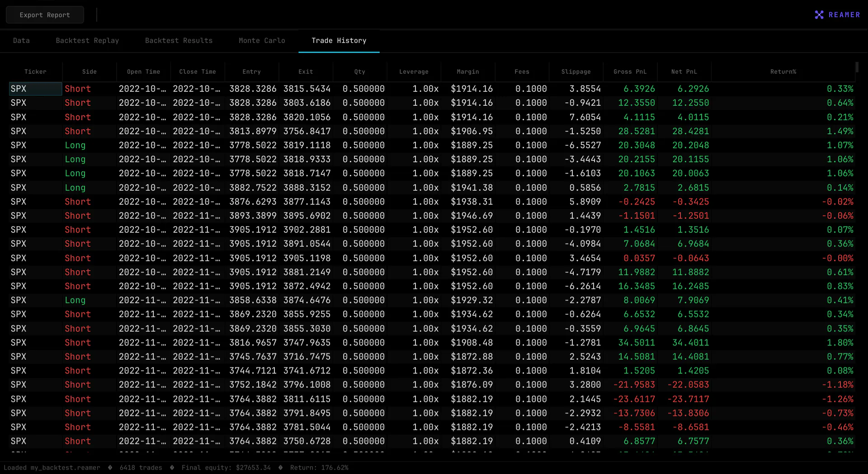This screenshot has width=868, height=474.
Task: Select the exit price 3750.6728
Action: [307, 441]
